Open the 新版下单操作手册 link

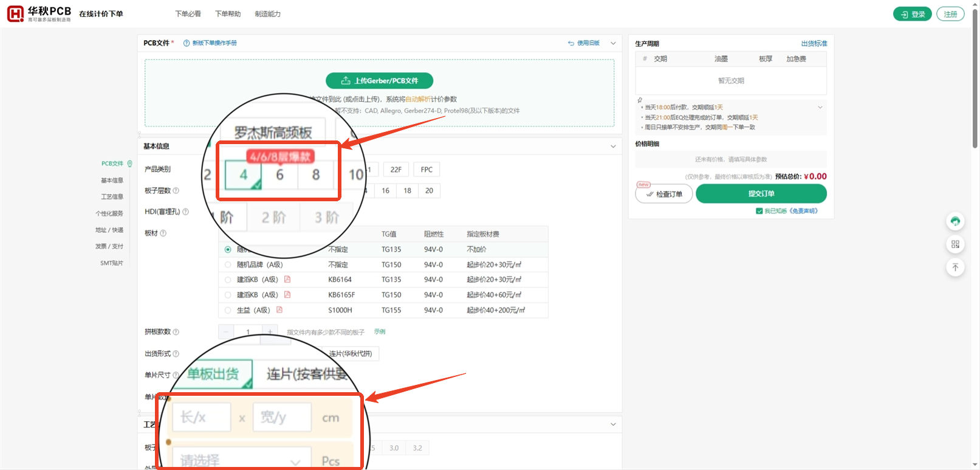(214, 43)
